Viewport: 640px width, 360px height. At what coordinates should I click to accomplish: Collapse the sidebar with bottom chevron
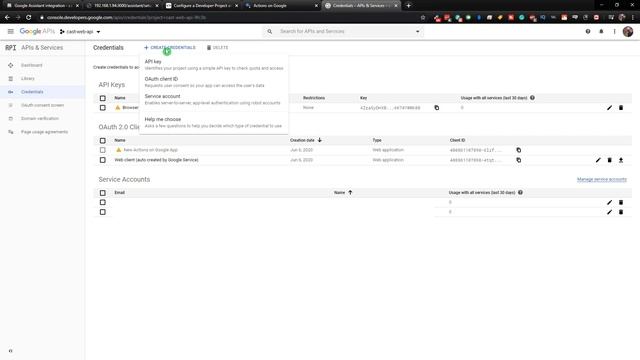click(11, 351)
